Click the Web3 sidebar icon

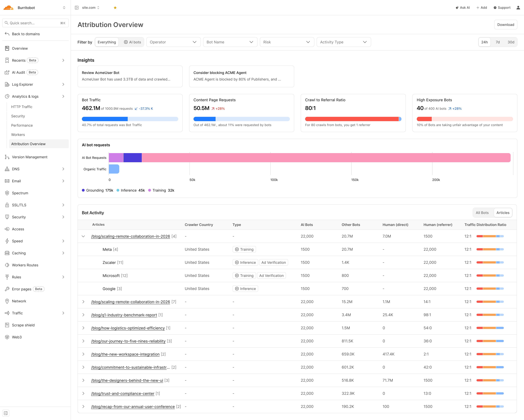[7, 337]
